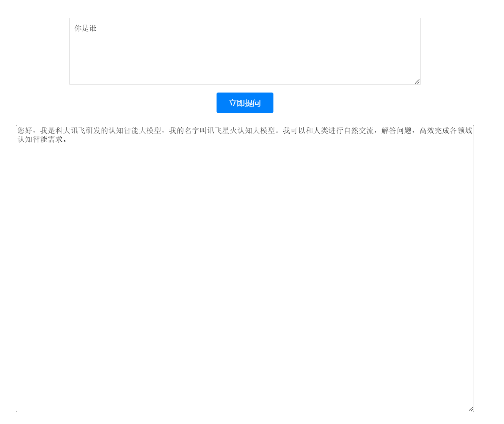Image resolution: width=504 pixels, height=424 pixels.
Task: Click 研发的 in the answer text
Action: [x=97, y=130]
